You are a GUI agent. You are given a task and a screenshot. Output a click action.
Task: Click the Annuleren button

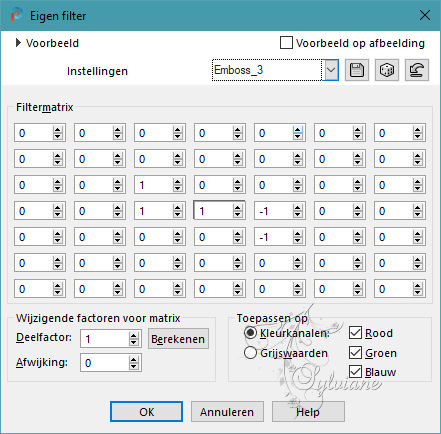(x=227, y=412)
